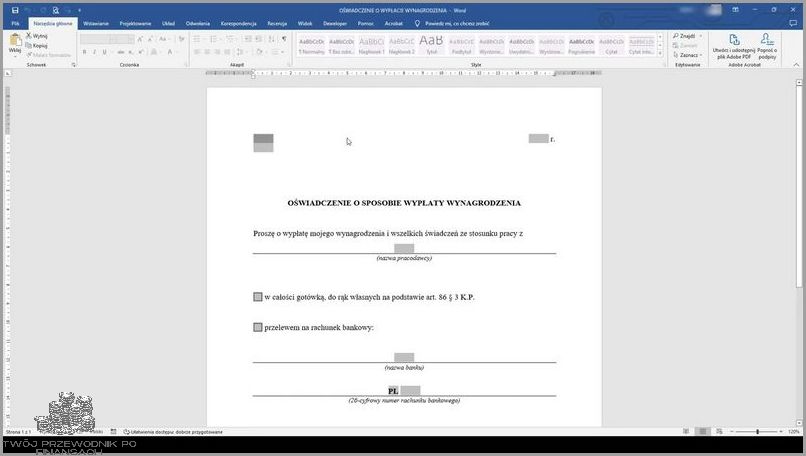Switch to Acrobat ribbon tab
The height and width of the screenshot is (456, 806).
[x=394, y=23]
